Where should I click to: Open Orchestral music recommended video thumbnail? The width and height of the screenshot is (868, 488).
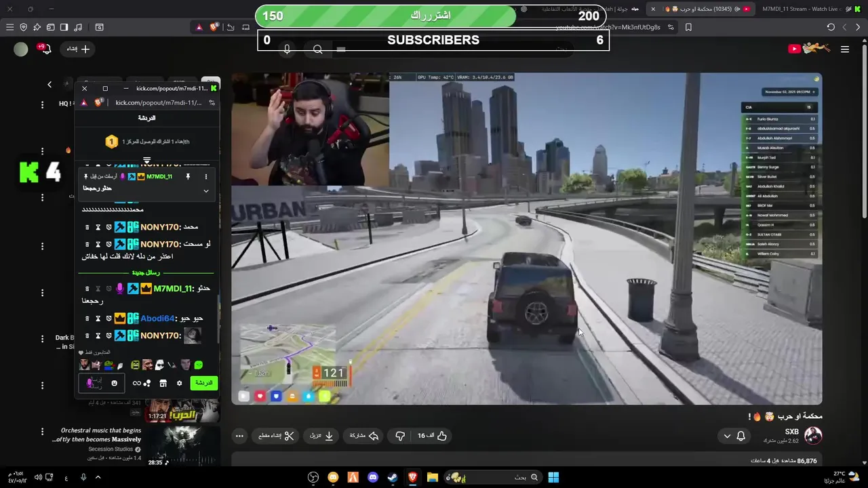[x=182, y=447]
